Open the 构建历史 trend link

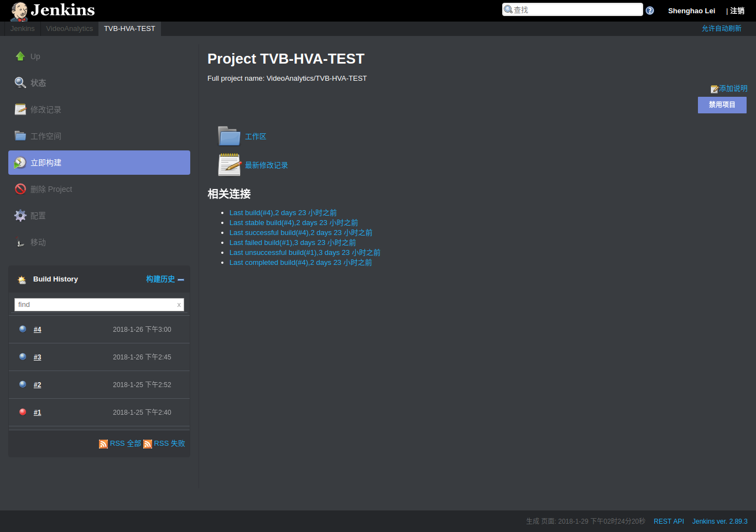pos(160,279)
